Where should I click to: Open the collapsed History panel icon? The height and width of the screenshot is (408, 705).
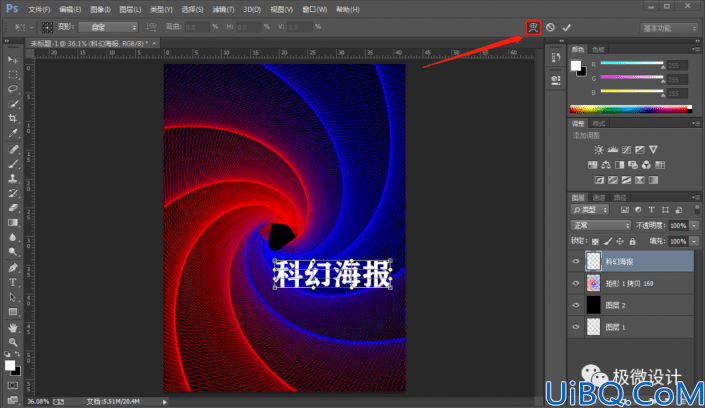pos(556,58)
